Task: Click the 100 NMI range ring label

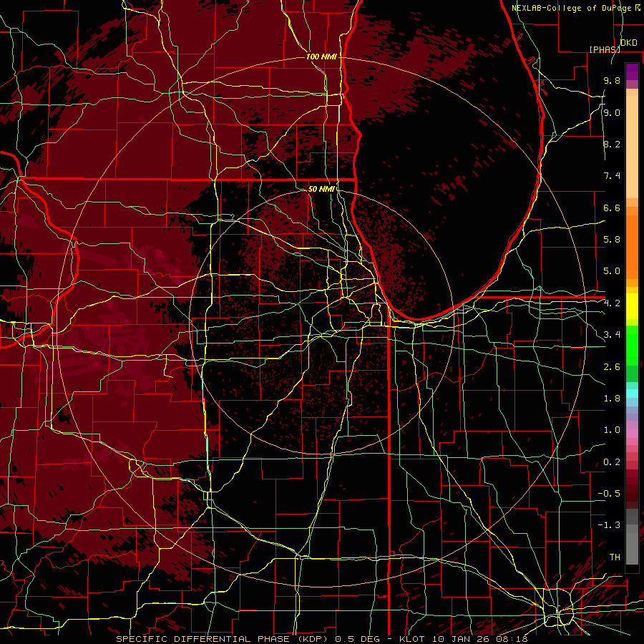Action: 321,57
